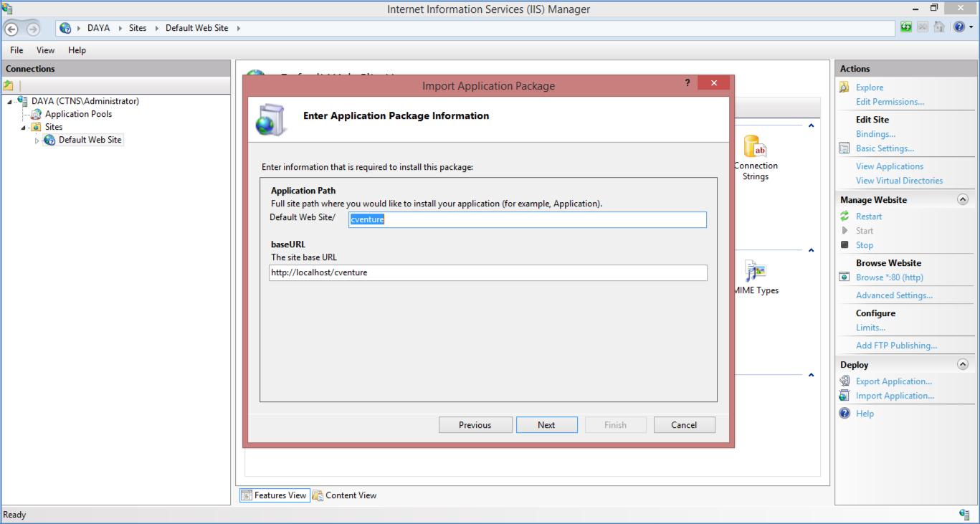Select Application Pools in tree
The width and height of the screenshot is (980, 524).
pyautogui.click(x=78, y=114)
